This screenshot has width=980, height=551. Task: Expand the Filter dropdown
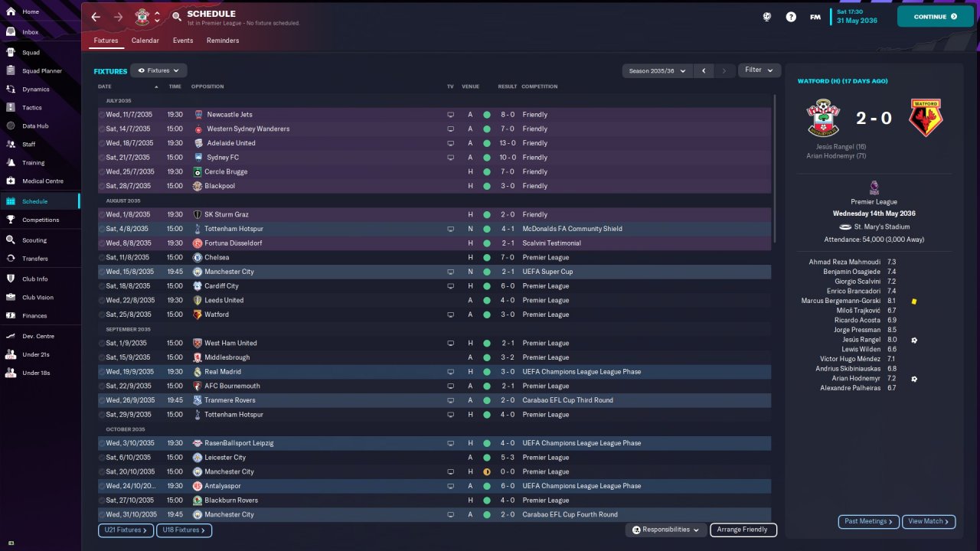coord(759,70)
